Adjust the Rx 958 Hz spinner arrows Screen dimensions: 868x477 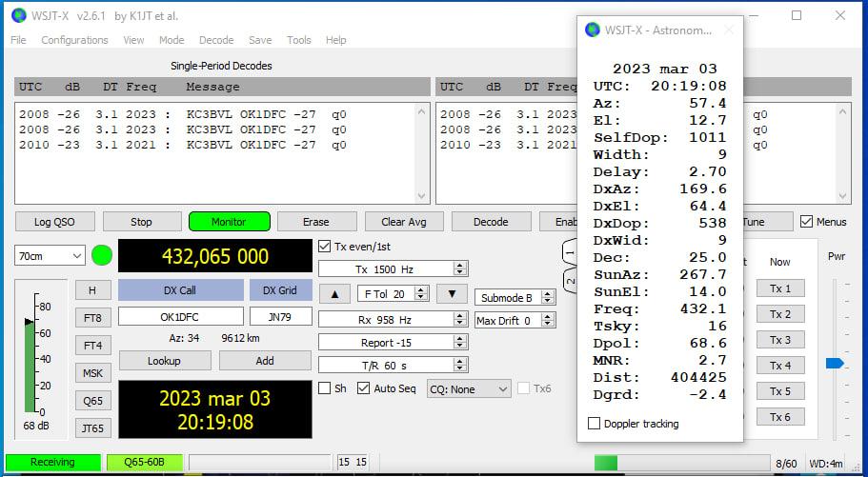[x=459, y=320]
